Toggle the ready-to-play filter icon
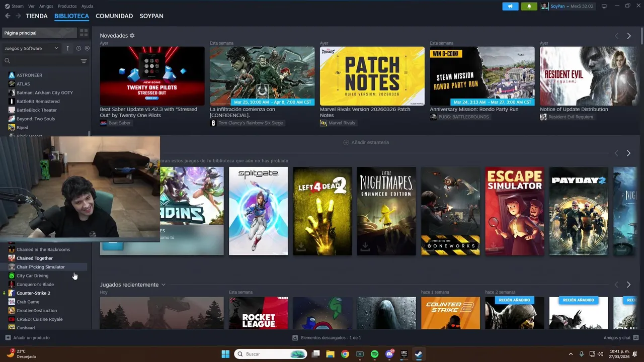The width and height of the screenshot is (644, 362). (87, 48)
